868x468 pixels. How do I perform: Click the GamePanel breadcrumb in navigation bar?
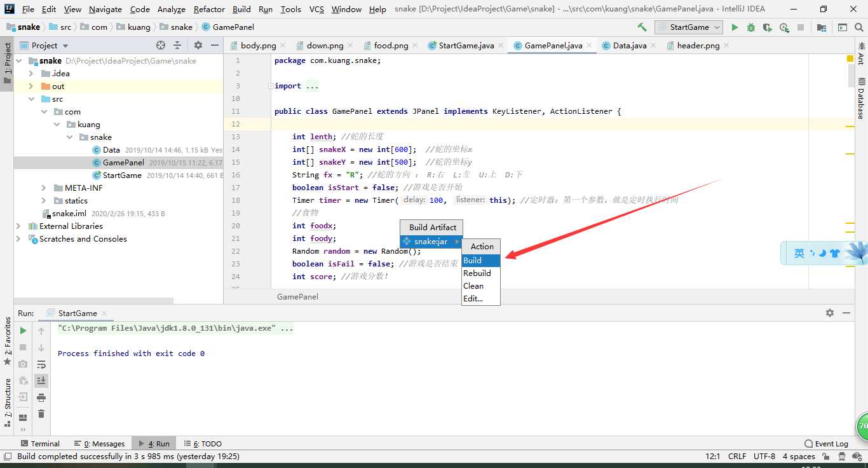click(227, 27)
